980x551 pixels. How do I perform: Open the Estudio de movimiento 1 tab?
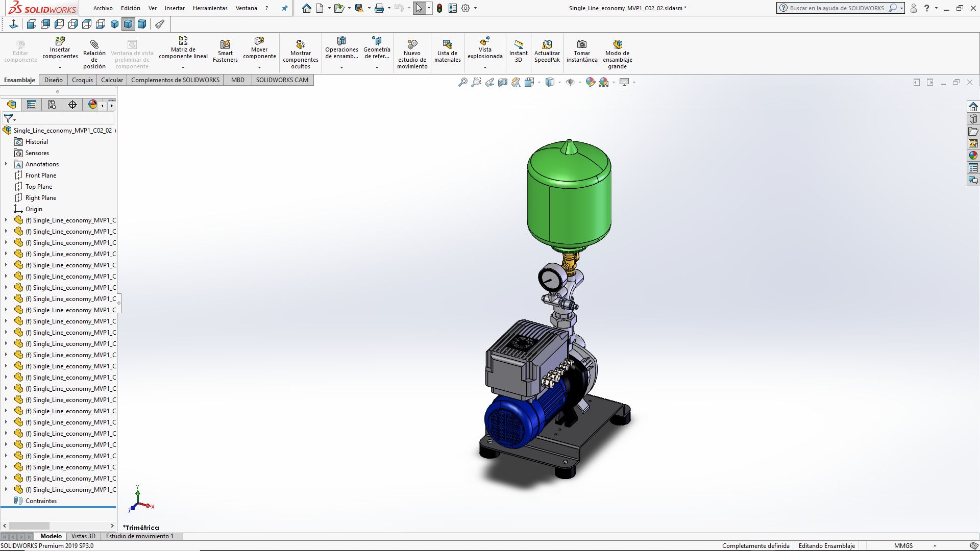[x=139, y=536]
